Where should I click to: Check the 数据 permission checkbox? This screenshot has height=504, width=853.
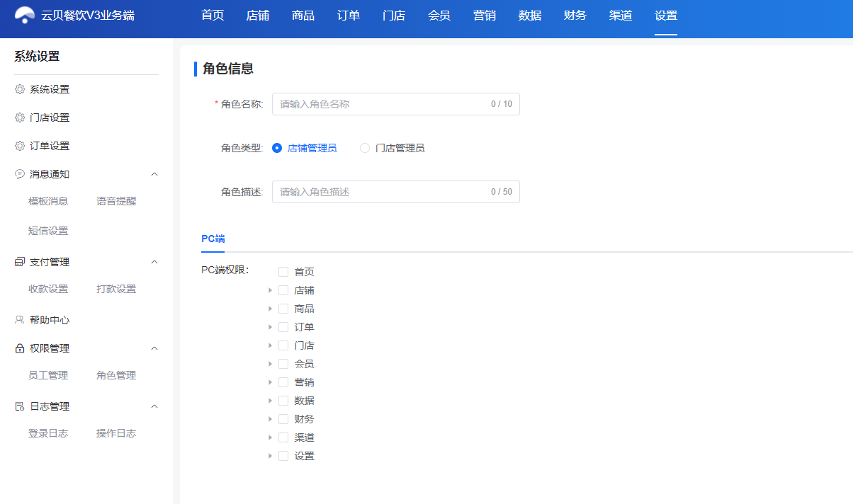[x=283, y=401]
